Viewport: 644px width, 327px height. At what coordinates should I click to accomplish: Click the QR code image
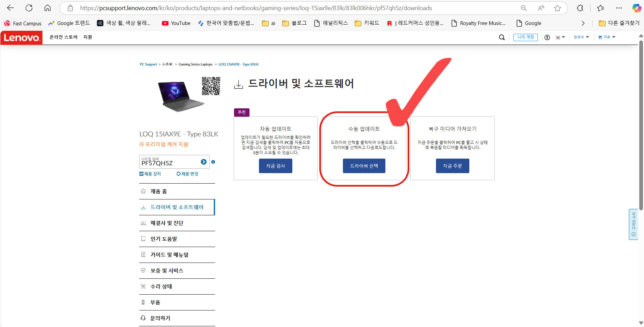click(x=211, y=86)
